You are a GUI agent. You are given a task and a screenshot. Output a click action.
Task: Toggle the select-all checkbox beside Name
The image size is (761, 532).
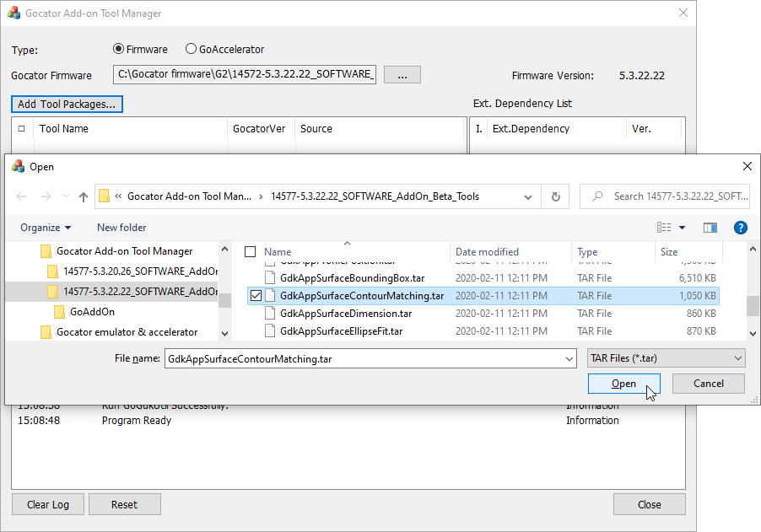click(250, 252)
